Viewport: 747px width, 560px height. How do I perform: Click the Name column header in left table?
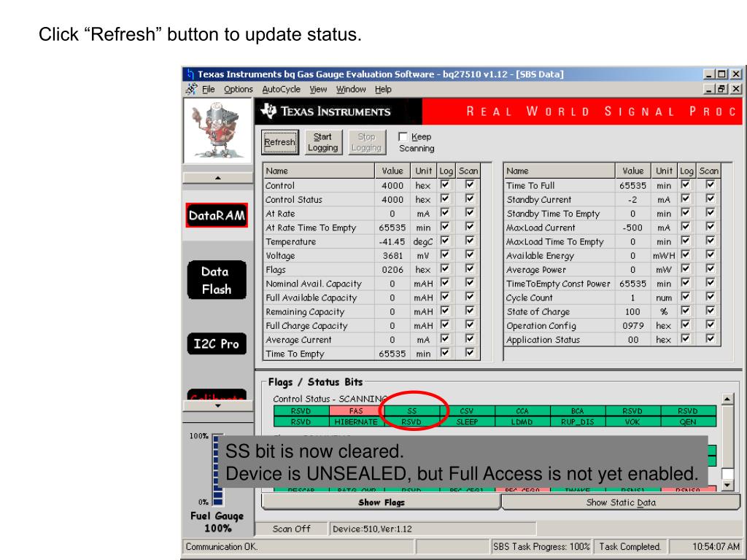[x=320, y=171]
